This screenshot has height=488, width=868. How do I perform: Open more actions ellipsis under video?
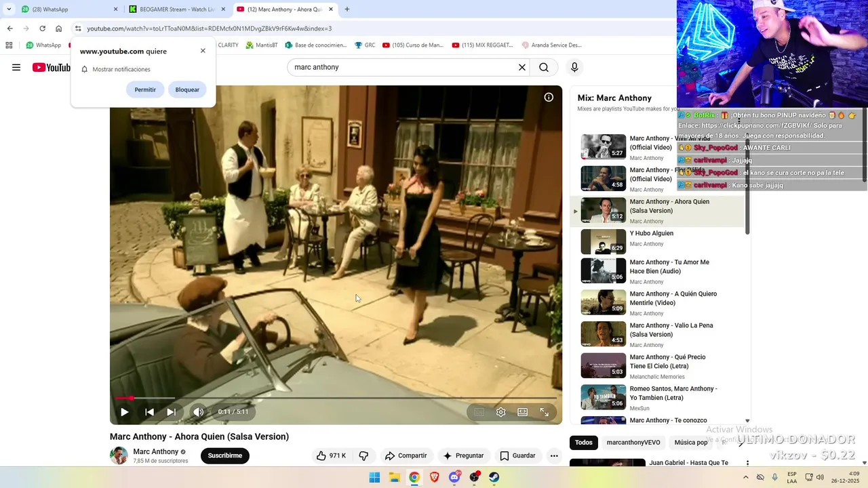pyautogui.click(x=554, y=455)
